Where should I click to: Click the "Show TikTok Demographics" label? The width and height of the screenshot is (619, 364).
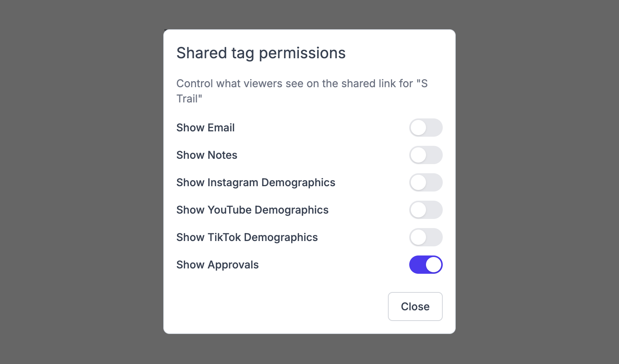[247, 237]
